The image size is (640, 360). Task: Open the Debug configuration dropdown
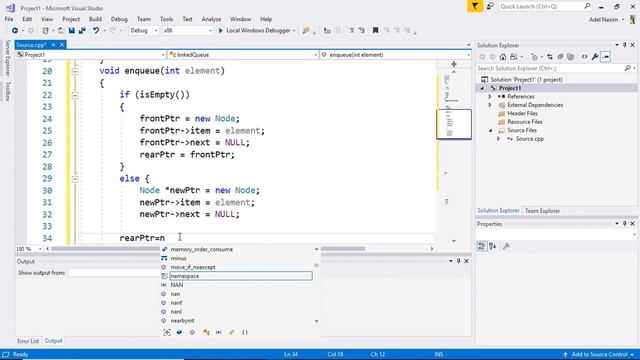point(144,31)
